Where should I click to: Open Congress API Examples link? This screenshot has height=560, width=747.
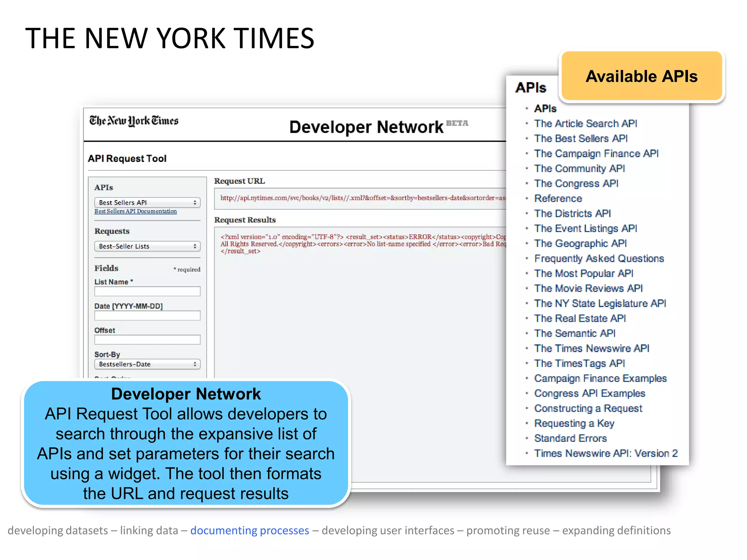tap(590, 393)
